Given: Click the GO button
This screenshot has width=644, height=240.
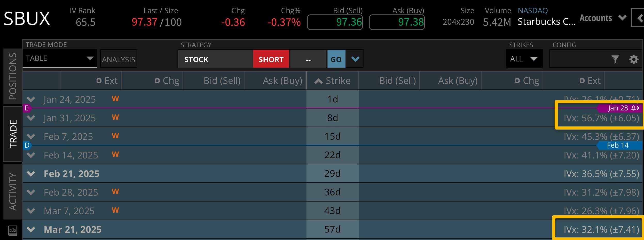Looking at the screenshot, I should (x=336, y=59).
